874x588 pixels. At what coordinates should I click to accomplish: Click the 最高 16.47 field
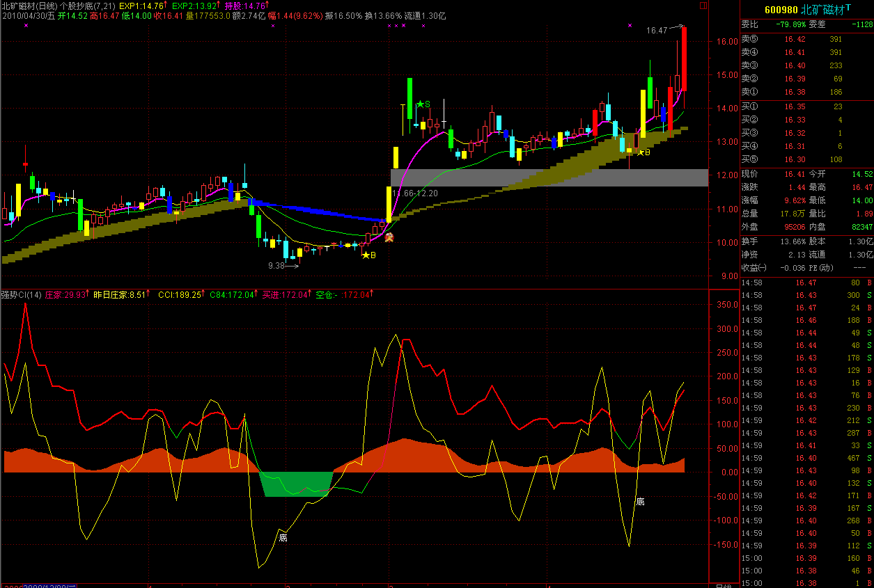pyautogui.click(x=841, y=187)
